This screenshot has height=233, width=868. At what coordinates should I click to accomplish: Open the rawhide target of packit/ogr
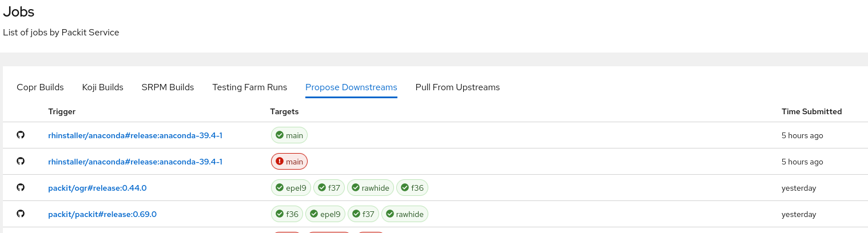pos(370,188)
